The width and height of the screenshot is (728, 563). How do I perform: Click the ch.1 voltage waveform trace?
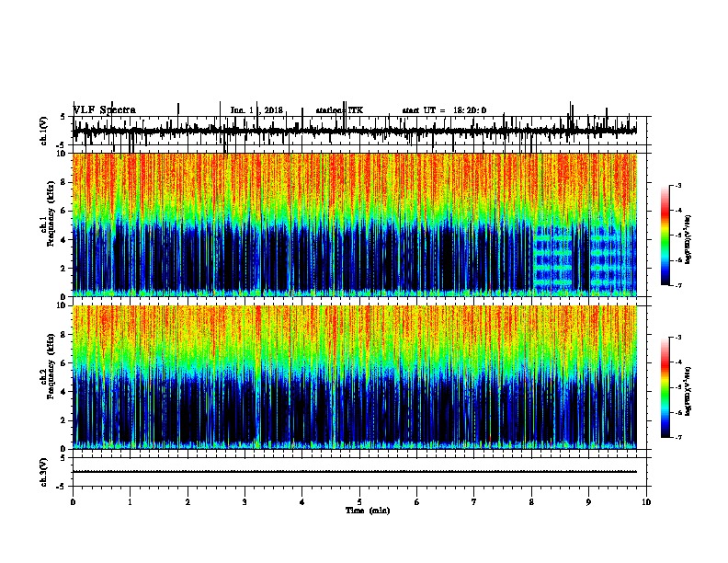(x=355, y=132)
